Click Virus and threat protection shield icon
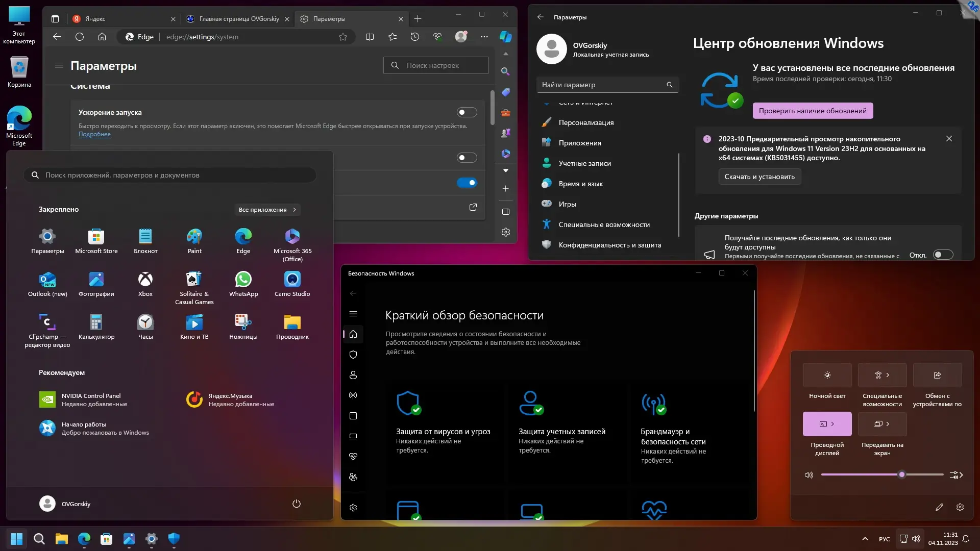 [x=408, y=403]
